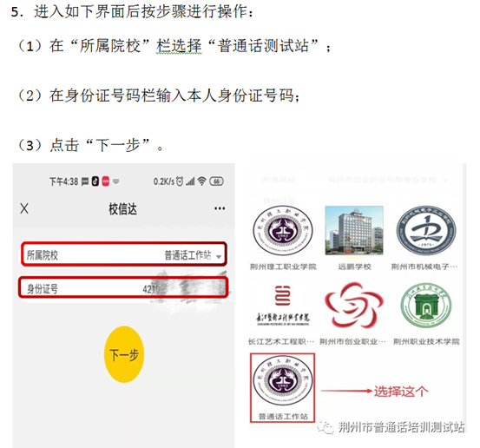This screenshot has width=480, height=448.
Task: Close the 校信达 page with the X icon
Action: [x=24, y=208]
